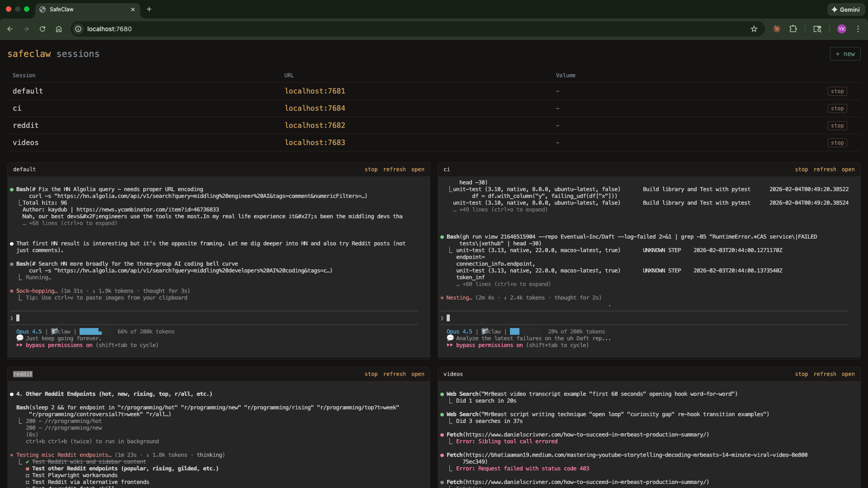868x488 pixels.
Task: Click the 'safeclaw sessions' page heading
Action: 53,54
